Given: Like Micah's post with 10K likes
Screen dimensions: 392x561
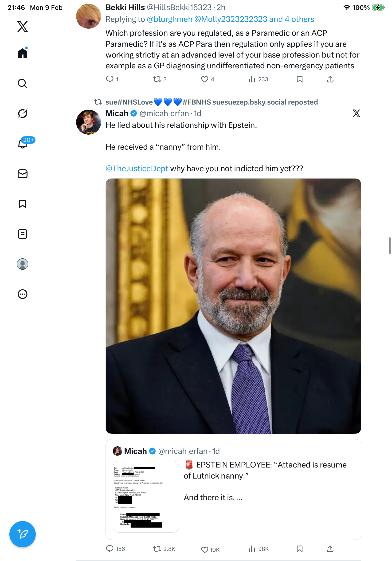Looking at the screenshot, I should (204, 549).
